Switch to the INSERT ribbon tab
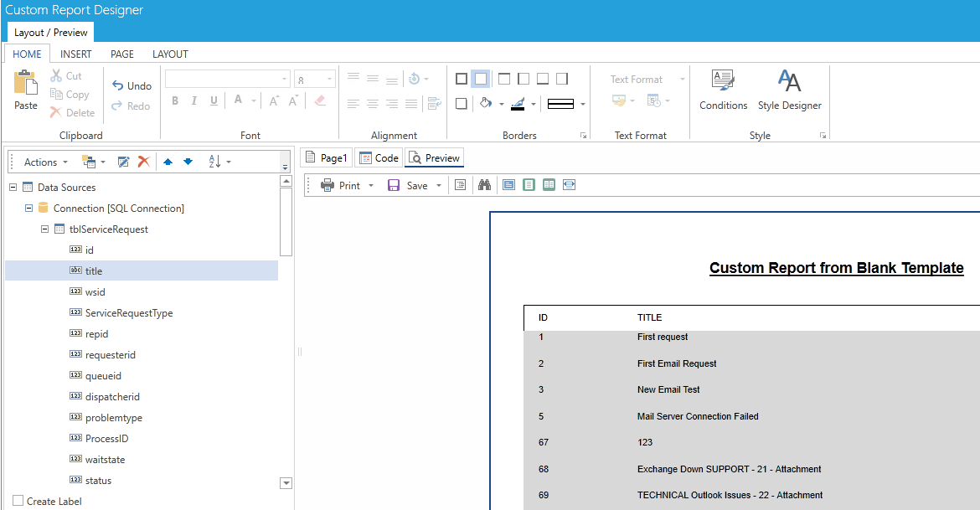 click(x=75, y=54)
